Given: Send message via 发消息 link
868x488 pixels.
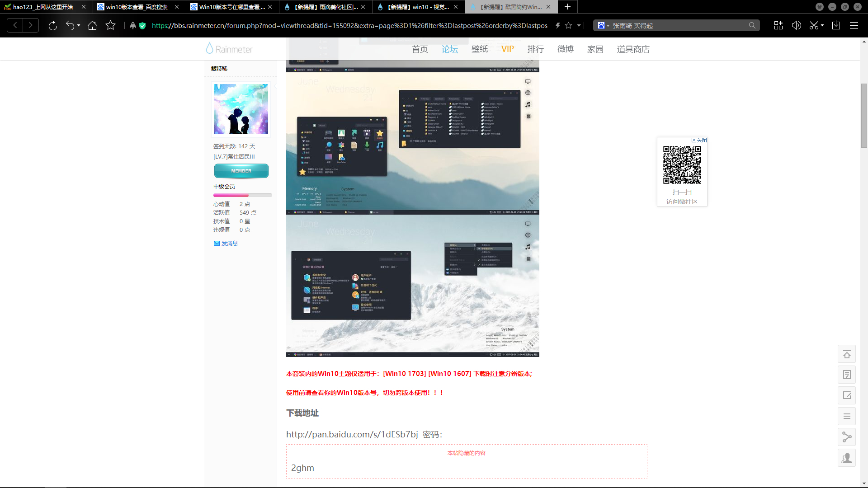Looking at the screenshot, I should [229, 244].
